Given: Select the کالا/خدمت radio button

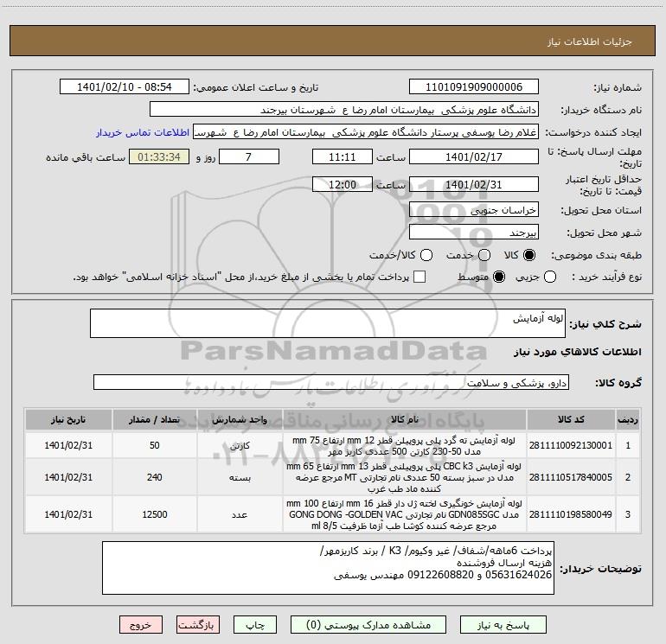Looking at the screenshot, I should pos(426,255).
